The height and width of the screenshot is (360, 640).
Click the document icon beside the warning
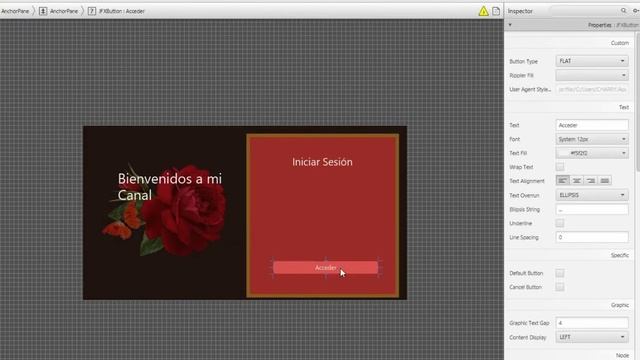pyautogui.click(x=496, y=11)
